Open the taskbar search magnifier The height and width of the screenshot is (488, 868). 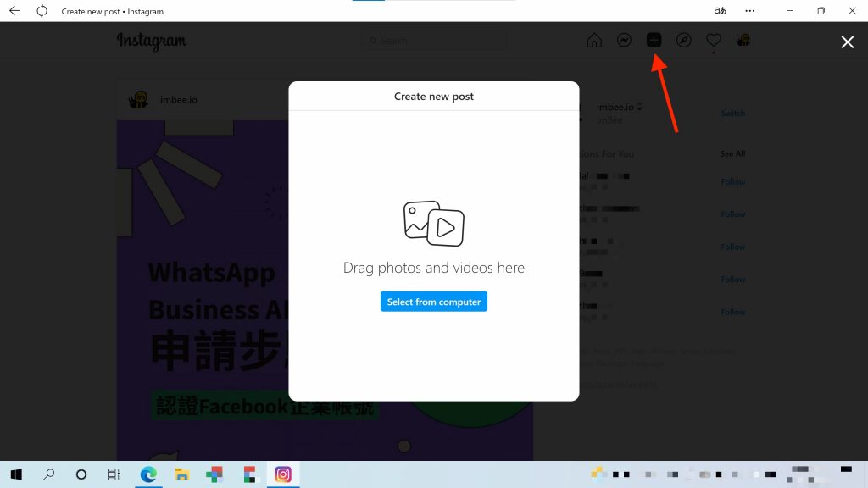coord(48,474)
